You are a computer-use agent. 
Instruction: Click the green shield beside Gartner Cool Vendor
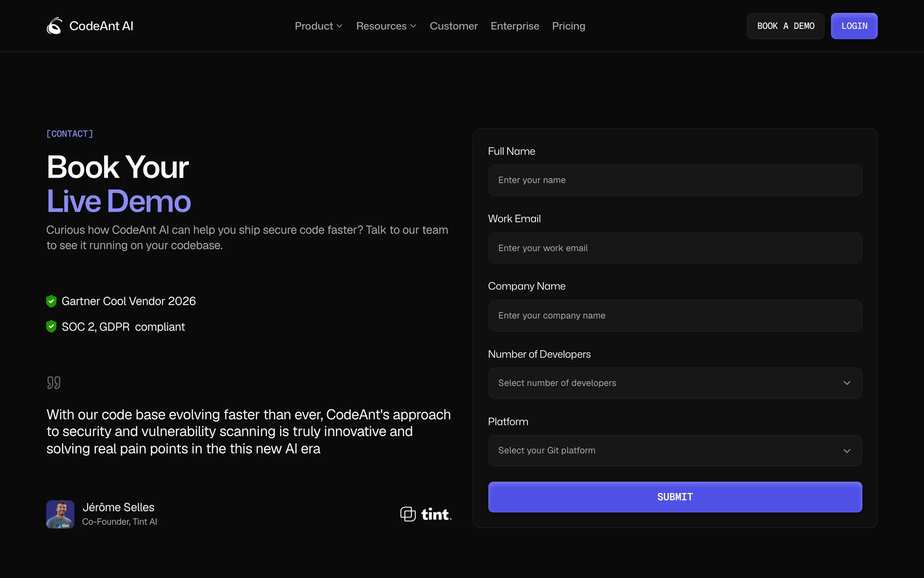51,301
